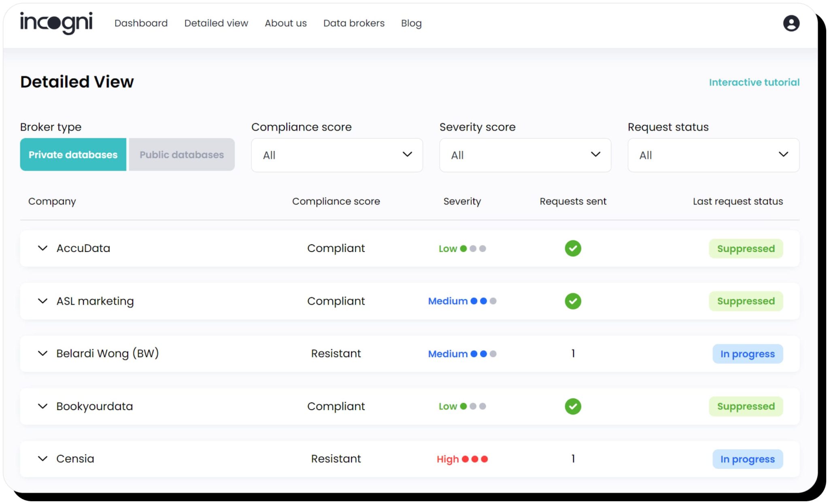This screenshot has height=504, width=829.
Task: Click the Suppressed badge for Bookyourdata
Action: [x=746, y=406]
